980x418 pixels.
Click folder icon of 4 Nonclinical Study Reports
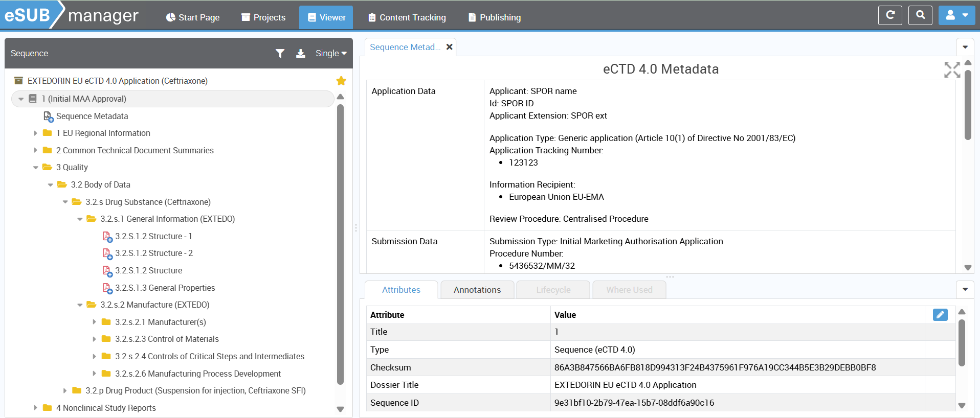[48, 408]
